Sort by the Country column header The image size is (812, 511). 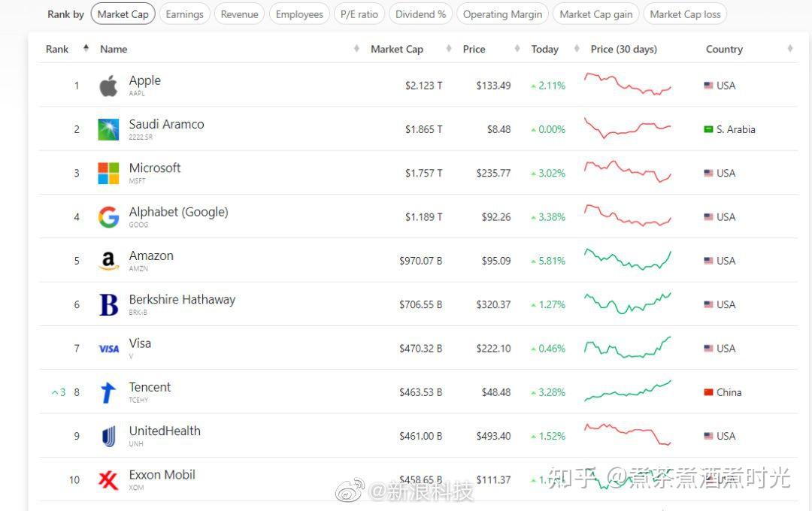[724, 49]
